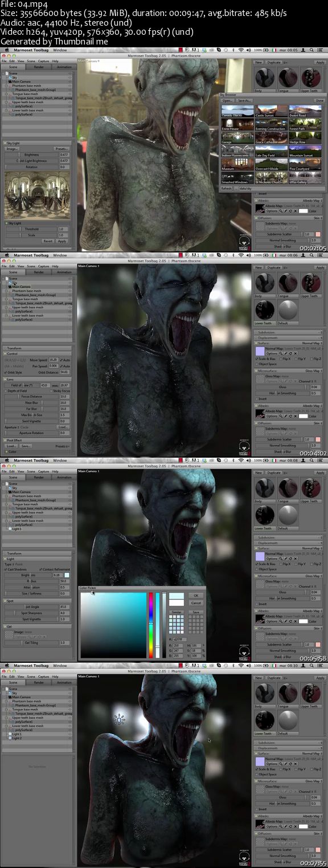The height and width of the screenshot is (868, 328).
Task: Open Sky Light Presets dropdown in the 00:02:05 frame
Action: pos(61,148)
